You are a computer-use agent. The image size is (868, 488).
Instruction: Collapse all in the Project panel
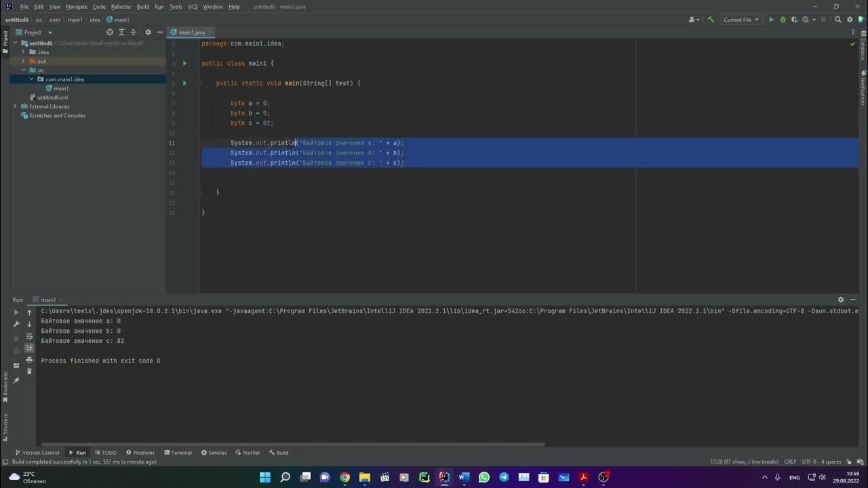coord(134,32)
